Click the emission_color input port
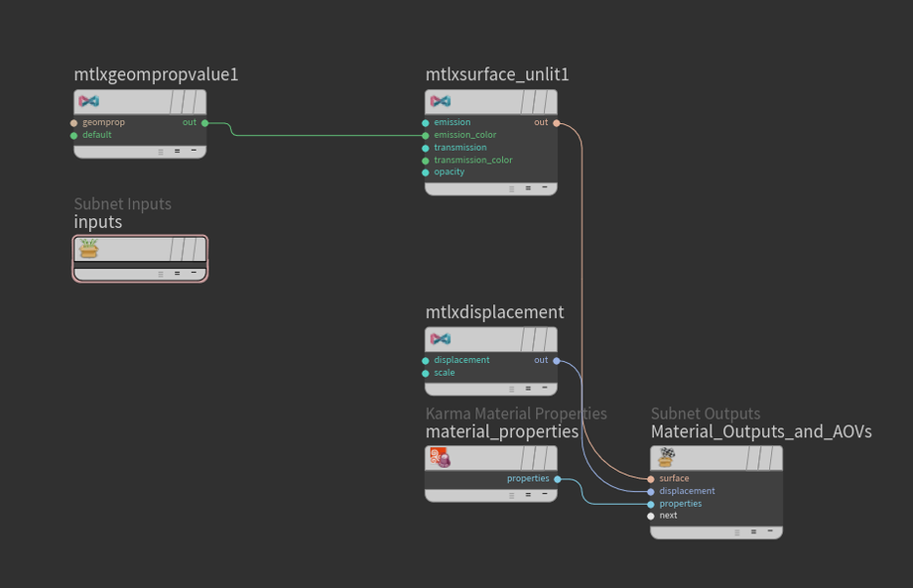The image size is (913, 588). coord(426,135)
